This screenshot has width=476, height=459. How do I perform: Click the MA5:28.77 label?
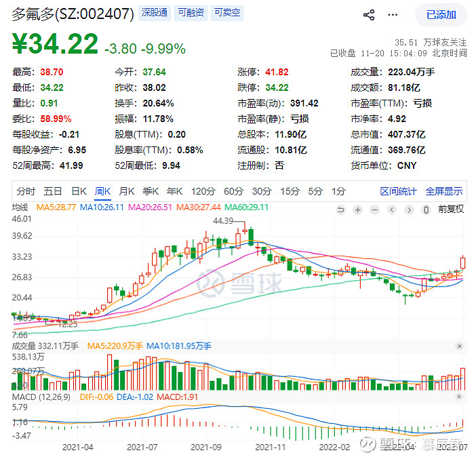click(x=56, y=207)
